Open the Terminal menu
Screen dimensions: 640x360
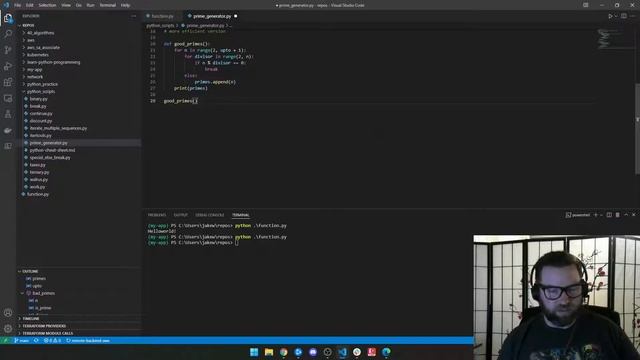click(x=108, y=5)
